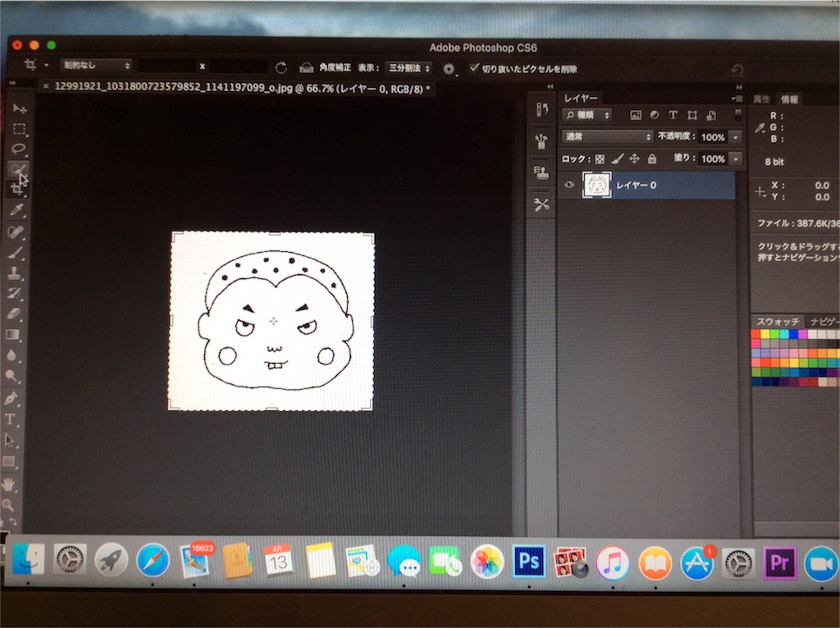Toggle lock position icon
The width and height of the screenshot is (840, 628).
pyautogui.click(x=634, y=158)
